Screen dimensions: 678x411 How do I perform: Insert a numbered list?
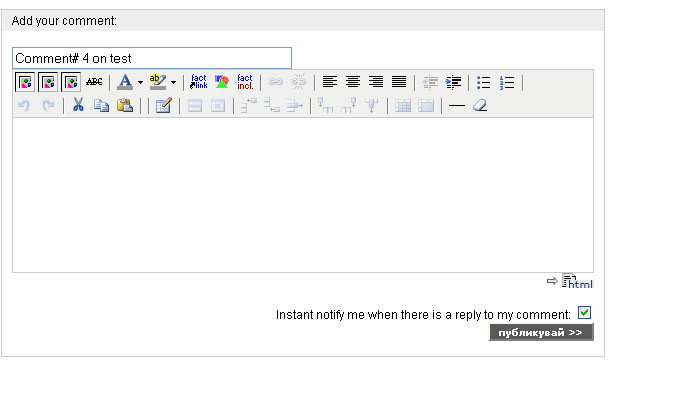pos(507,82)
